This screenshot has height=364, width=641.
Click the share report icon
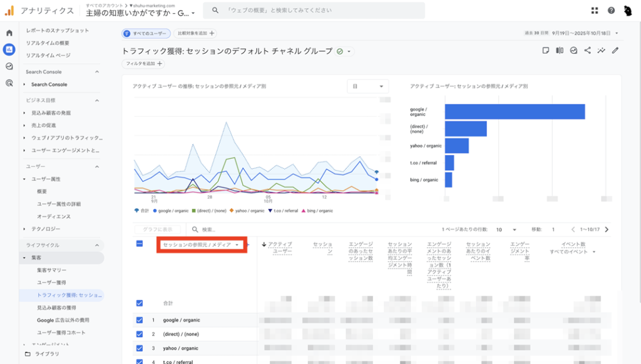(x=587, y=51)
